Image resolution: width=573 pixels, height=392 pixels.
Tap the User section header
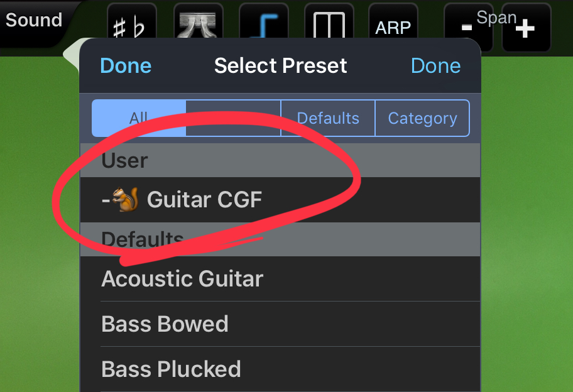pos(280,160)
